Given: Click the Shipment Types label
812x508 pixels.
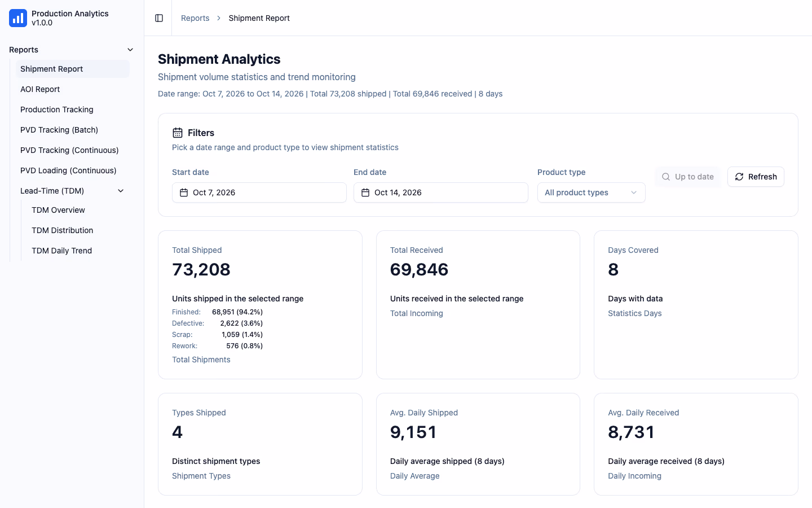Looking at the screenshot, I should point(201,476).
